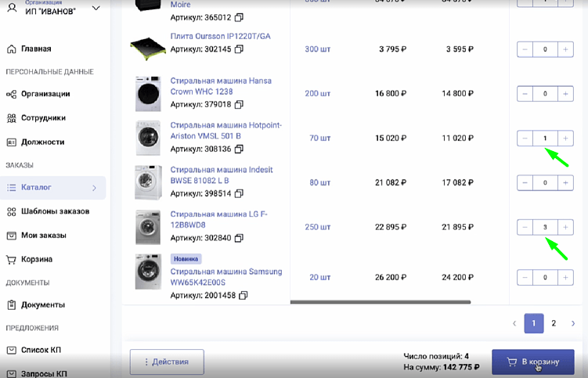The width and height of the screenshot is (588, 378).
Task: Open Samsung WW65K42E00S product link
Action: coord(226,277)
